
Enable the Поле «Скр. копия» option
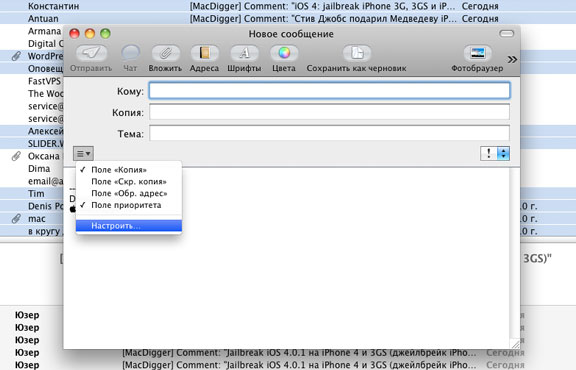[129, 182]
